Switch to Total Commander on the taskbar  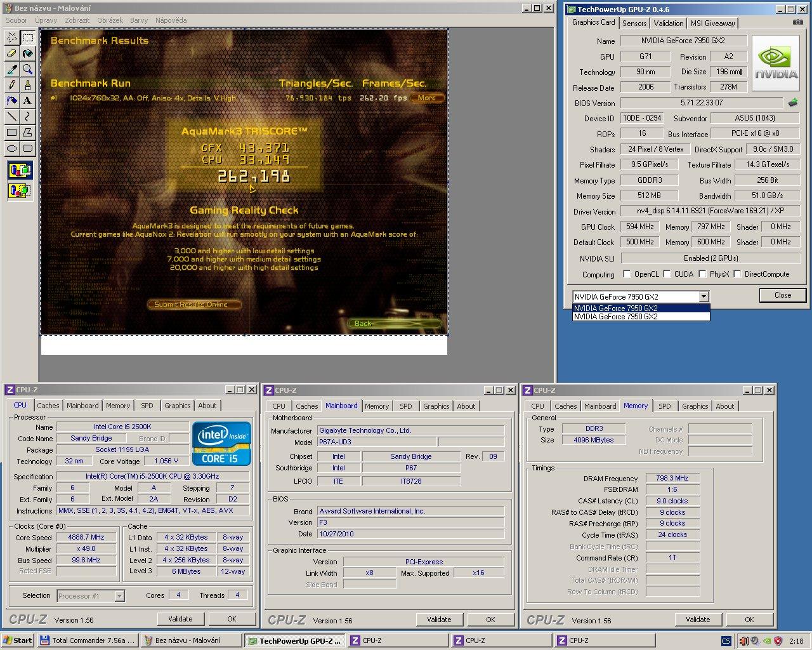88,640
